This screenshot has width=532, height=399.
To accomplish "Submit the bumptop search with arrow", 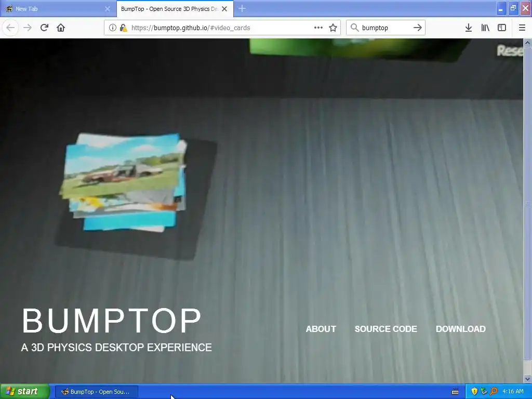I will [x=418, y=28].
